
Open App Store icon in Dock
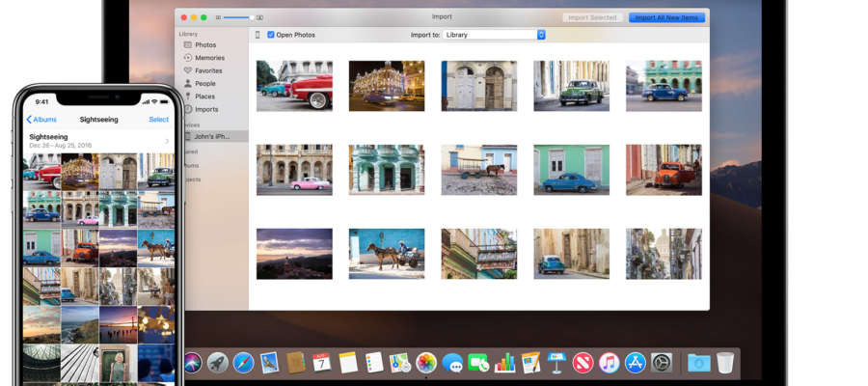pos(636,363)
